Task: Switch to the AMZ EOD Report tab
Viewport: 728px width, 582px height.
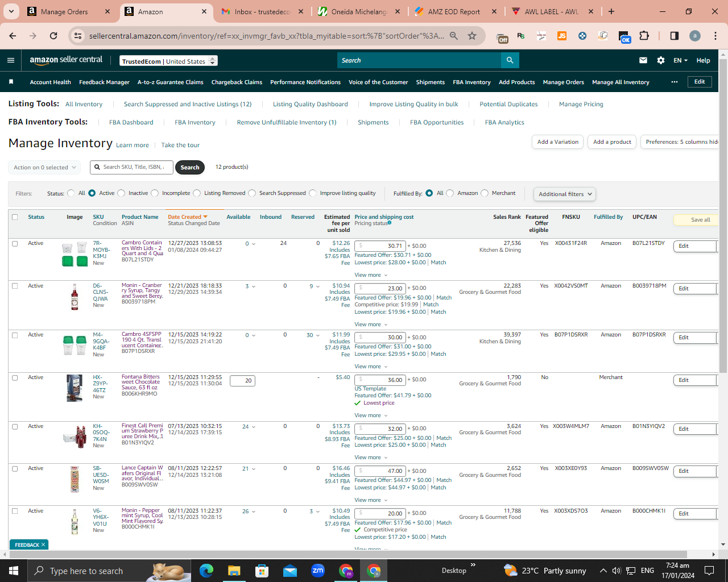Action: tap(456, 11)
